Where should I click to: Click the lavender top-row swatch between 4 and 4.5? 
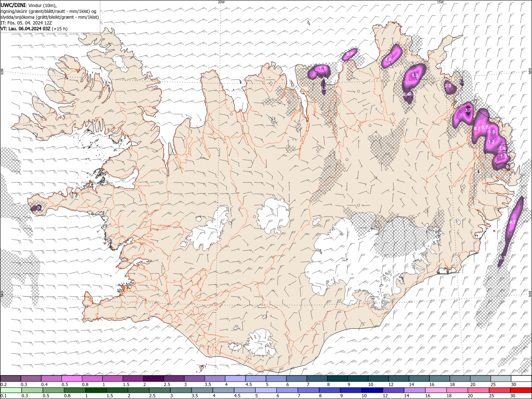[235, 379]
